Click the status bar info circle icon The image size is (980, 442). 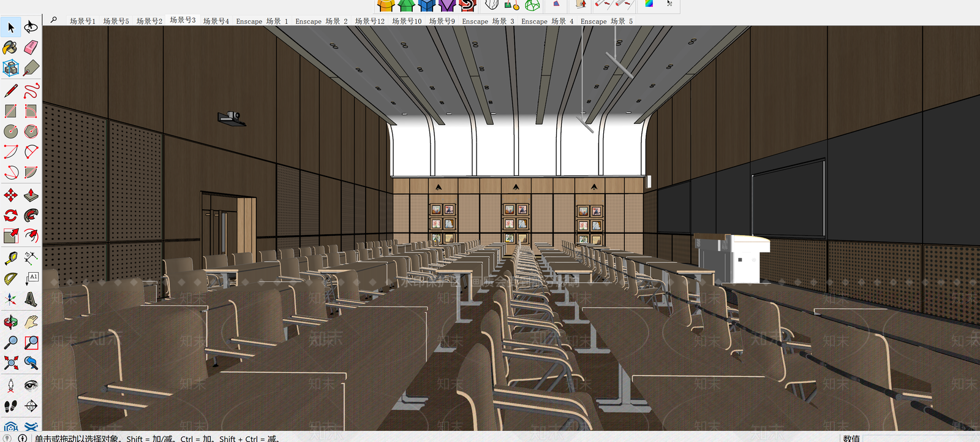tap(22, 438)
